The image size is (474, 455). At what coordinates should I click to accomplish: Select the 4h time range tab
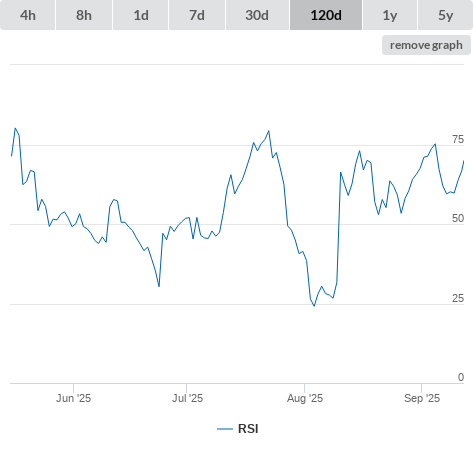(x=28, y=15)
